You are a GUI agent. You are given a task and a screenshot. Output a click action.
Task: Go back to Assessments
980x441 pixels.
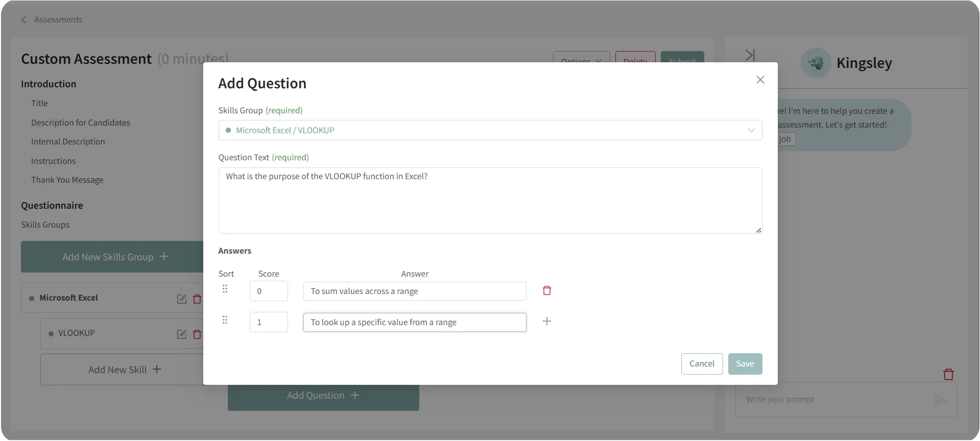tap(58, 19)
